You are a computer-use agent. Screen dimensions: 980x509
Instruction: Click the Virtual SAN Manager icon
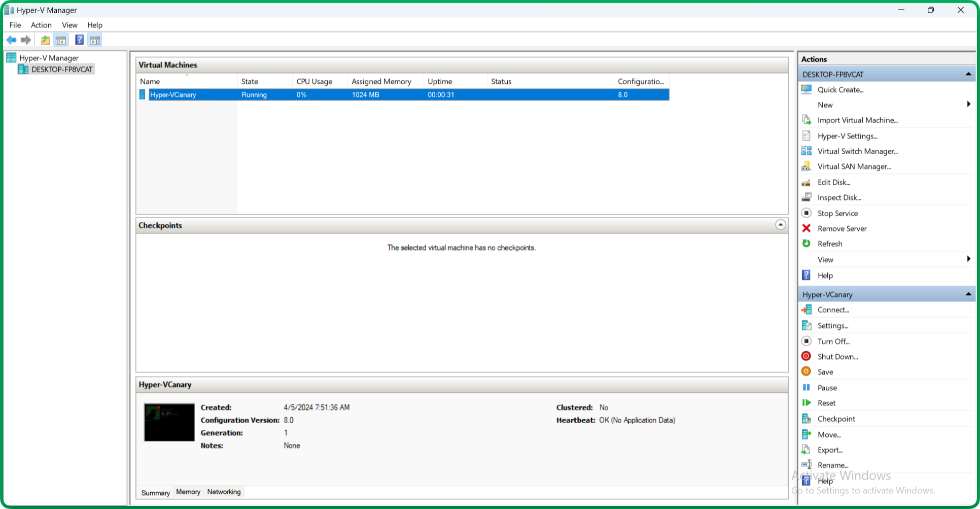pos(807,166)
